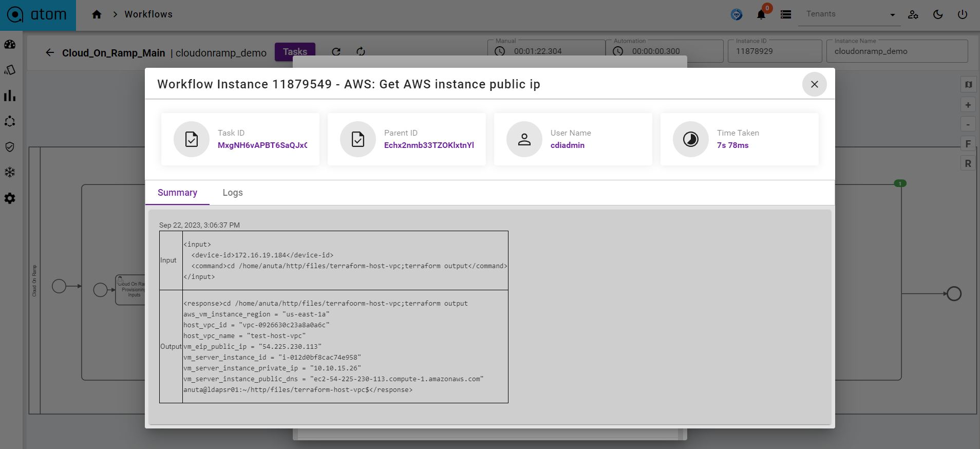The image size is (980, 449).
Task: Click the power logout icon
Action: click(x=963, y=14)
